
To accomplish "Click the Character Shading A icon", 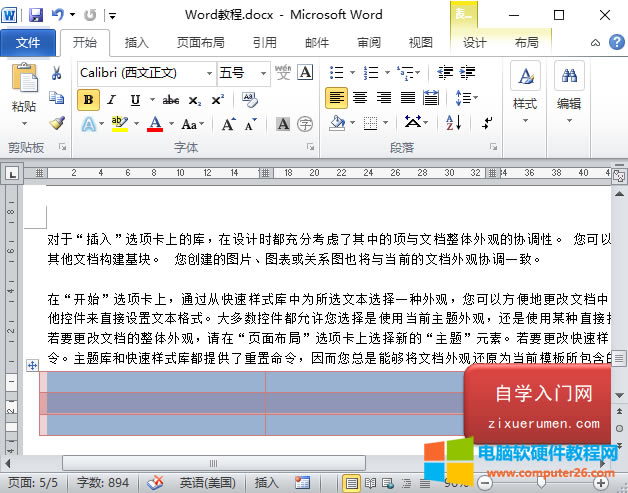I will pos(283,124).
